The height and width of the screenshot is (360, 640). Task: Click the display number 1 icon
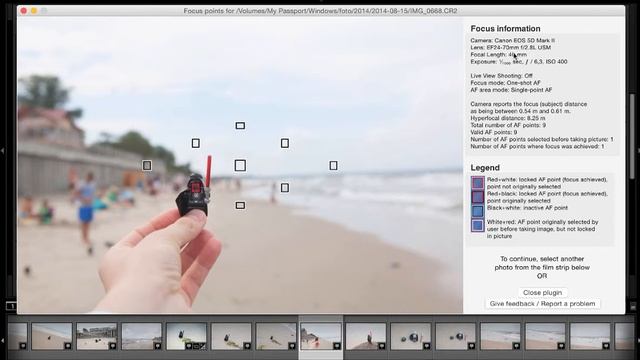pyautogui.click(x=11, y=306)
